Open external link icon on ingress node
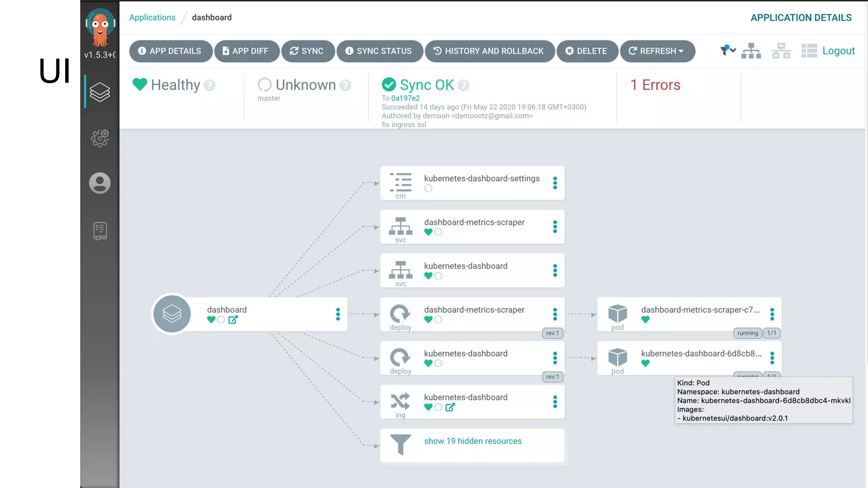 pyautogui.click(x=450, y=407)
